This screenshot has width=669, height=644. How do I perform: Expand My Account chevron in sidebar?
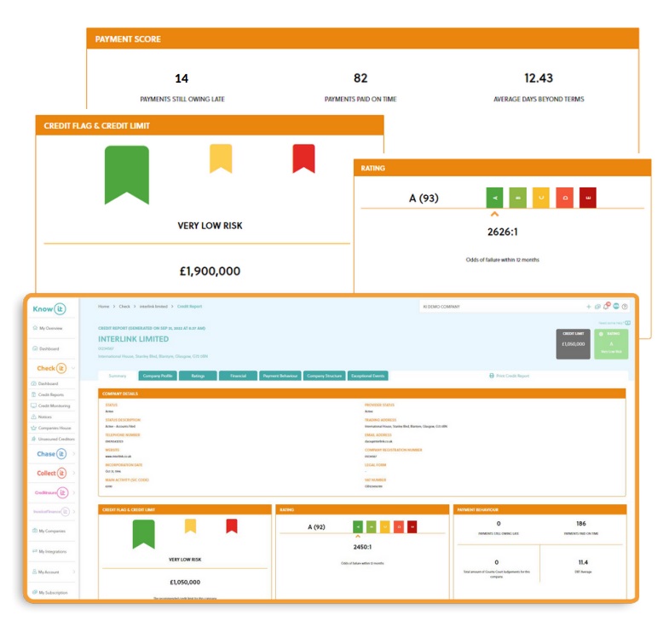click(x=74, y=572)
